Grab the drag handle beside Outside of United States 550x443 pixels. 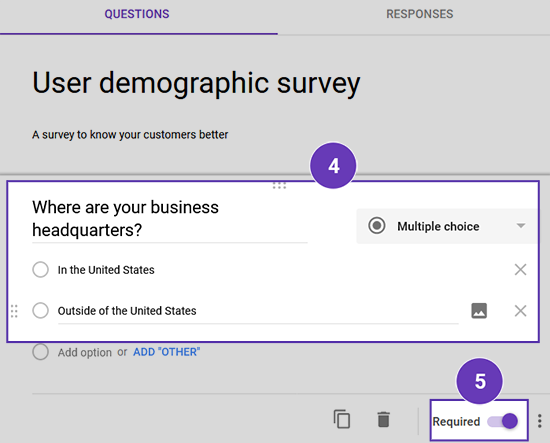[x=14, y=311]
